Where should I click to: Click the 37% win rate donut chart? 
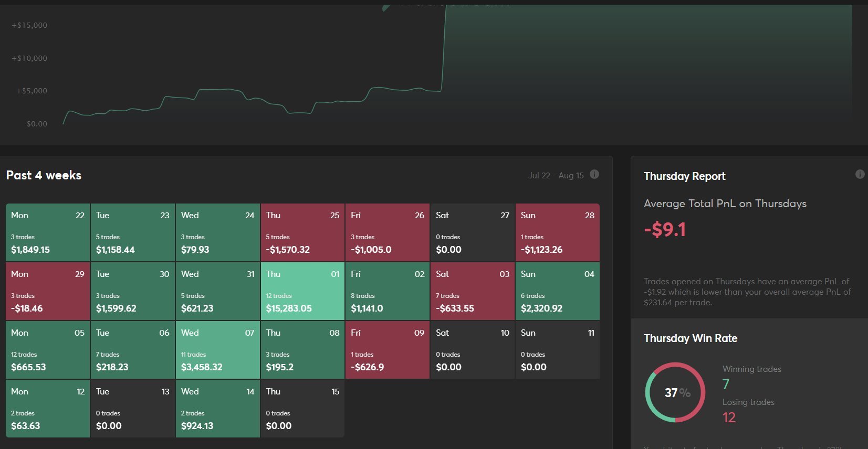point(675,392)
